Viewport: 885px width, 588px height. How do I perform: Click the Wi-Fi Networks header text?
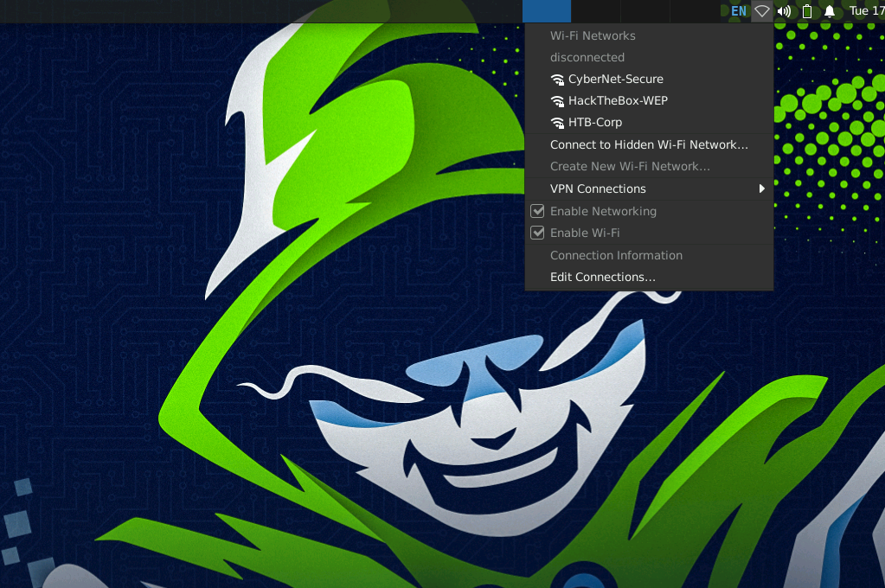click(x=593, y=35)
